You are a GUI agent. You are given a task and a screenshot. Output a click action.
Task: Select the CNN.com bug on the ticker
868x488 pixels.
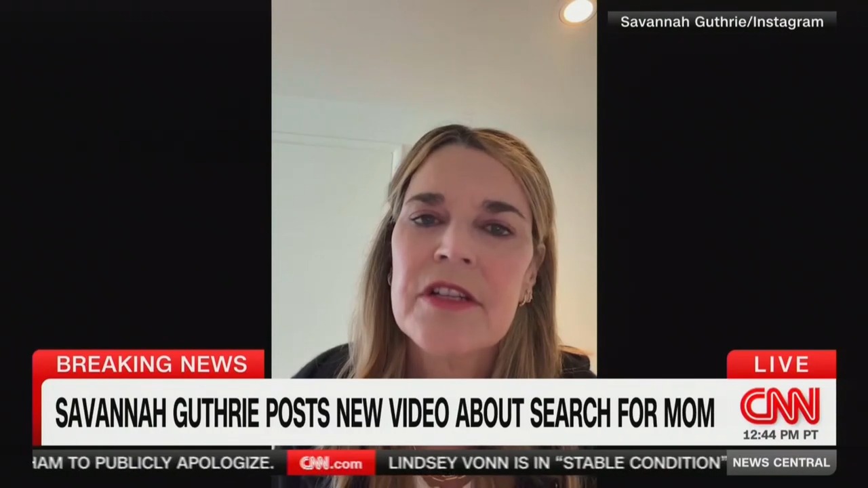point(330,463)
